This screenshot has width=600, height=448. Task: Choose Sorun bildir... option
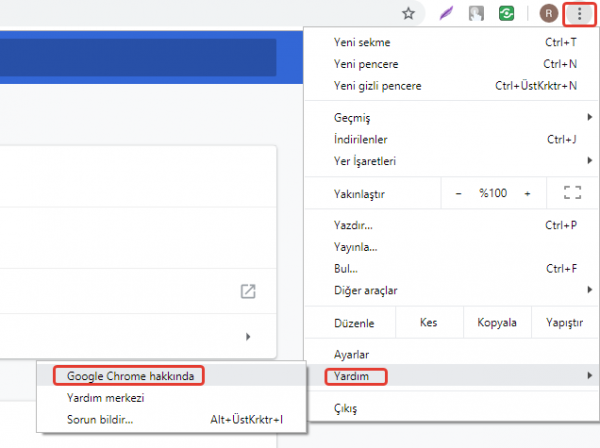click(171, 419)
